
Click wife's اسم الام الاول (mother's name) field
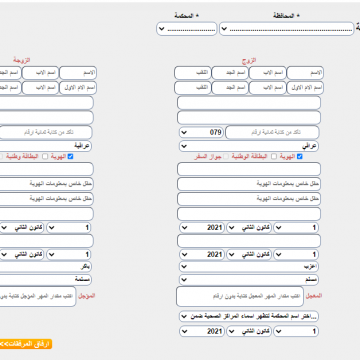(x=78, y=88)
